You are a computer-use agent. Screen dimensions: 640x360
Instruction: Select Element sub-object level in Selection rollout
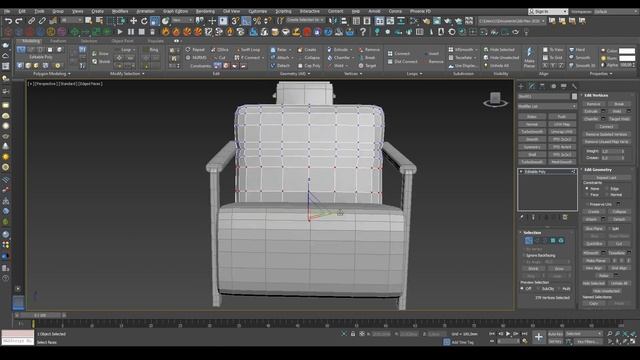(561, 241)
